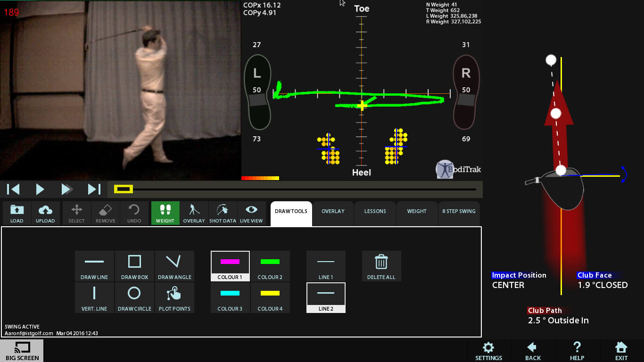Image resolution: width=644 pixels, height=362 pixels.
Task: Upload the swing to the cloud
Action: coord(45,214)
